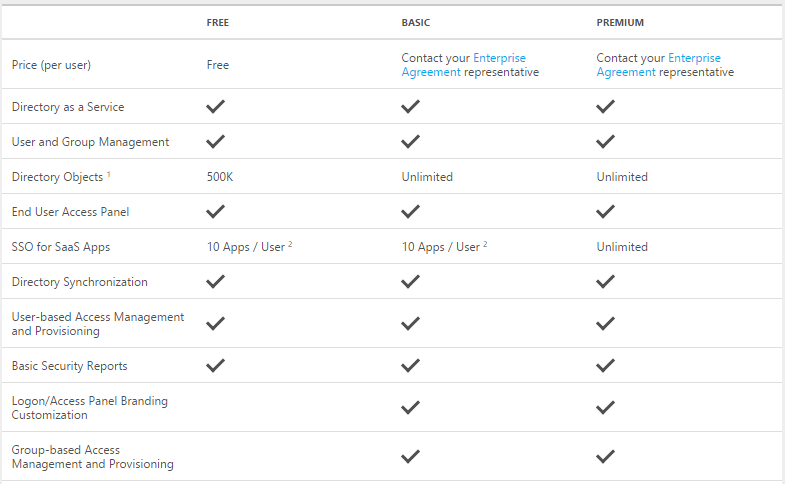Click Free checkmark for Directory as a Service
Image resolution: width=785 pixels, height=484 pixels.
(216, 107)
